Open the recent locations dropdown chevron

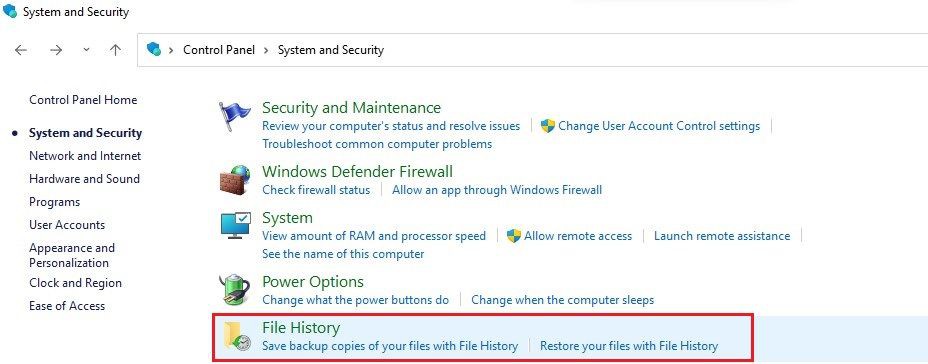coord(86,50)
